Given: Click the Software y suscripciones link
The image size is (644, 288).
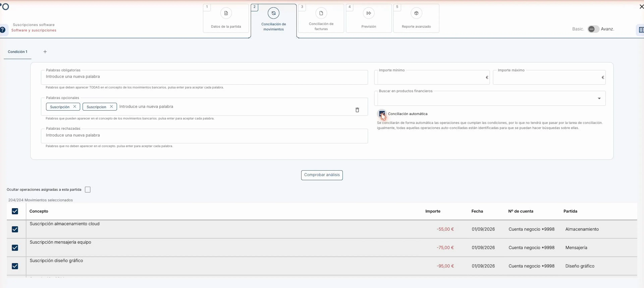Looking at the screenshot, I should [x=34, y=30].
